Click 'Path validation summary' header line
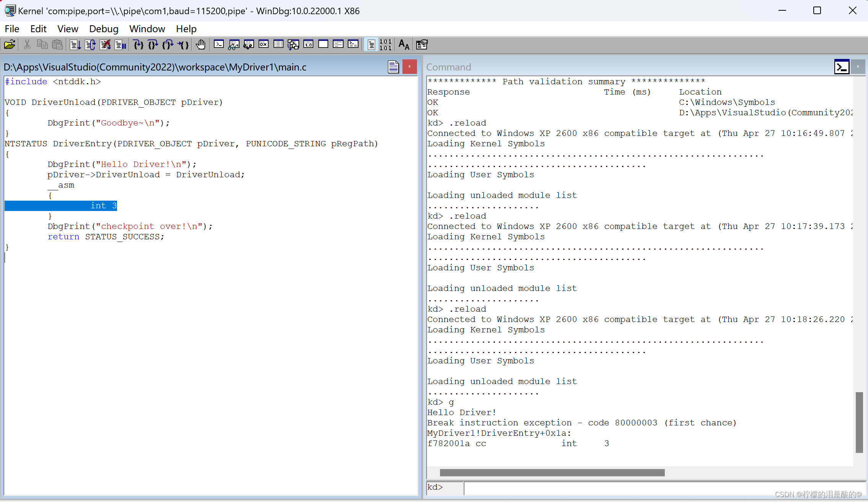868x502 pixels. tap(566, 82)
